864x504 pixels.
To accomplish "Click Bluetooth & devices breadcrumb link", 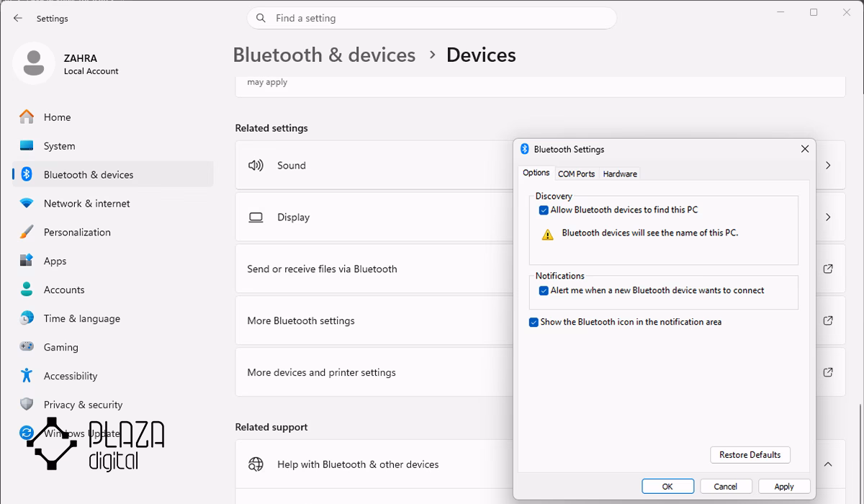I will click(x=324, y=55).
